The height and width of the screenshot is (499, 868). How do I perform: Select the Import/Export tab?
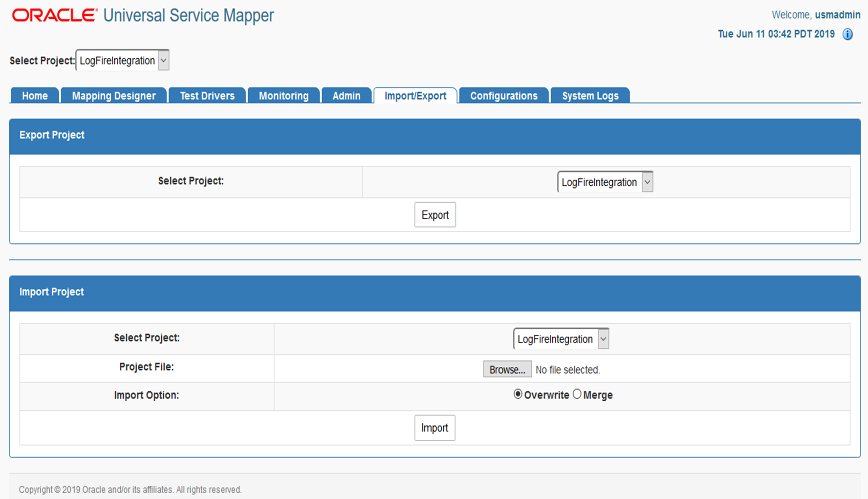point(415,96)
